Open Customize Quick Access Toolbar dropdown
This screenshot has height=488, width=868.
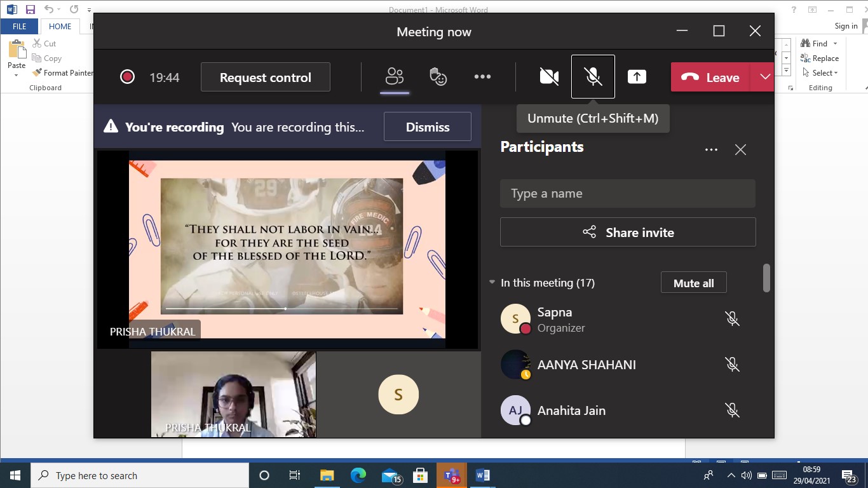89,10
